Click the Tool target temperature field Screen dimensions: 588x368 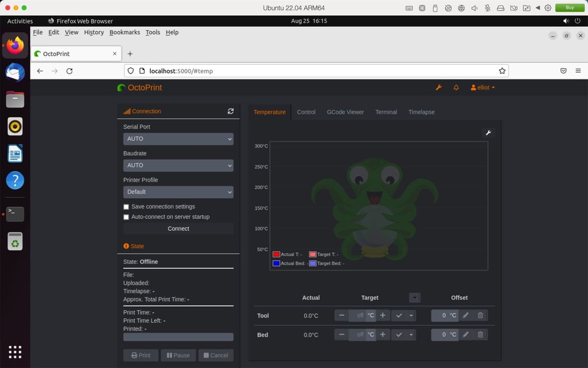pyautogui.click(x=357, y=315)
